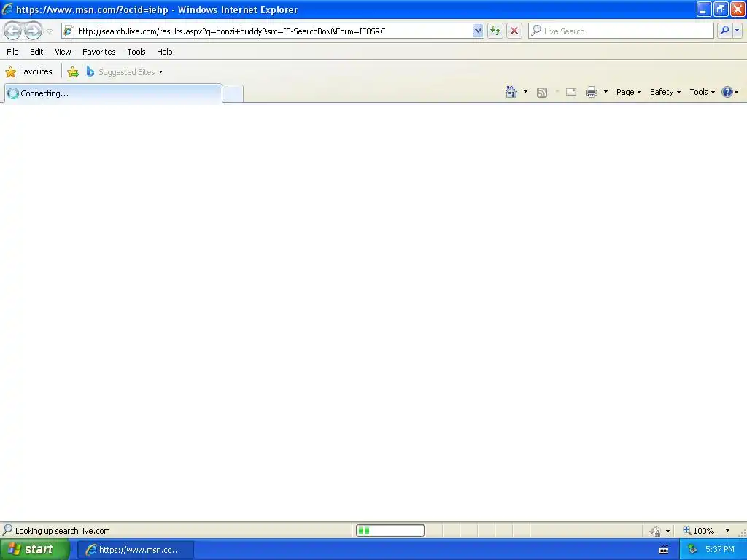Open the Edit menu
This screenshot has height=560, width=747.
pos(36,52)
